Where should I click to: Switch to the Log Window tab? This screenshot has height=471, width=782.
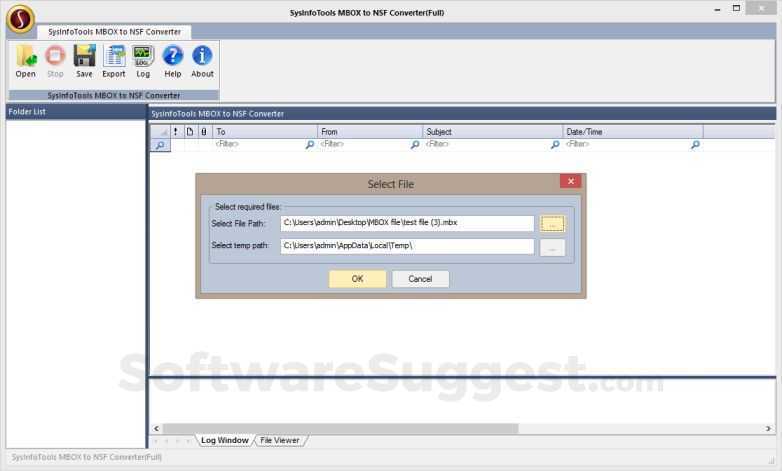click(225, 441)
